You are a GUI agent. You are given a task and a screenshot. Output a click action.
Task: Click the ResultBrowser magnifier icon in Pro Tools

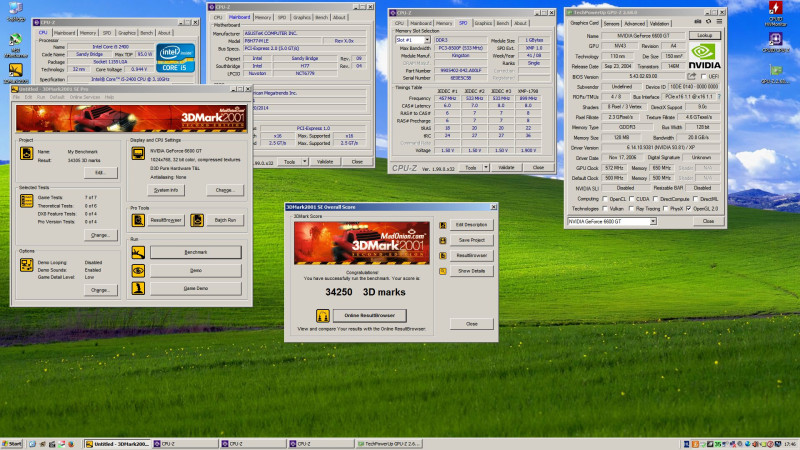tap(138, 220)
